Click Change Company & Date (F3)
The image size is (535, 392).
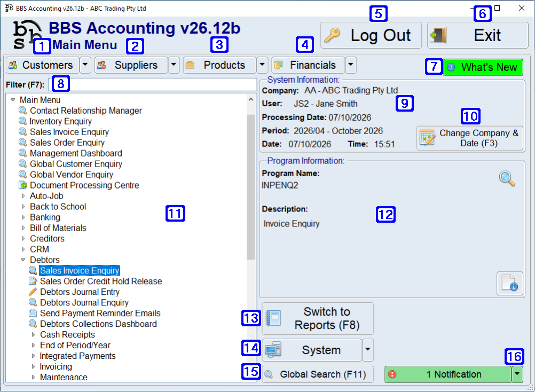469,138
